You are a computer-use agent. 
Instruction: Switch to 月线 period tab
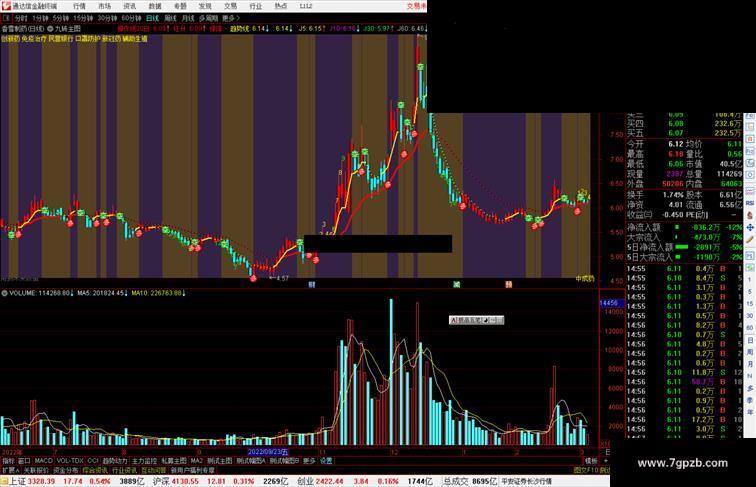[x=189, y=18]
